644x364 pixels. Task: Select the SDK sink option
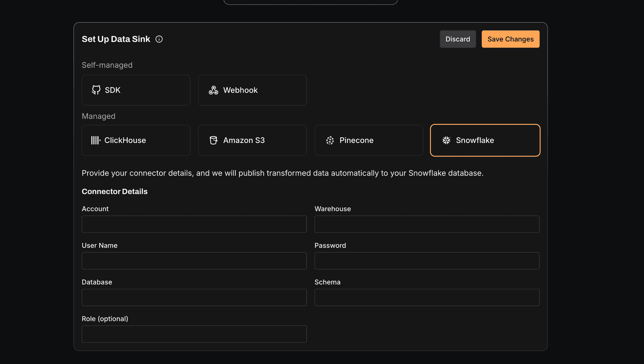[136, 90]
